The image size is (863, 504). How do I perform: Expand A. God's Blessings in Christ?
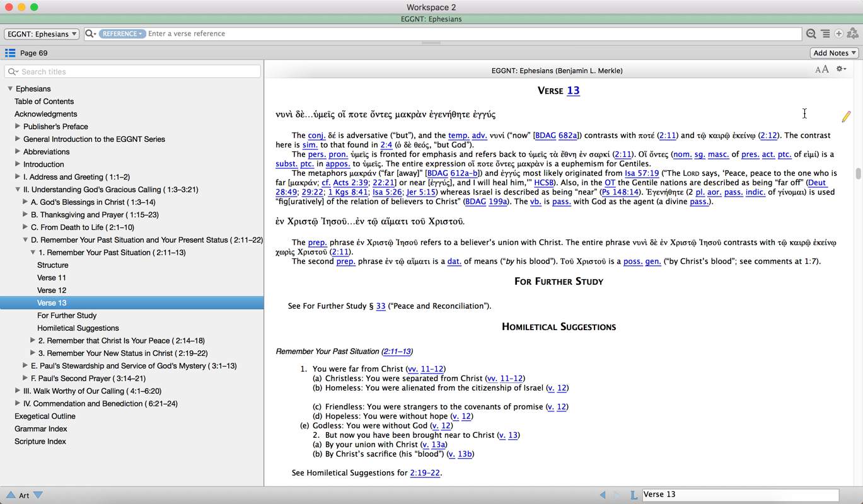pos(25,202)
